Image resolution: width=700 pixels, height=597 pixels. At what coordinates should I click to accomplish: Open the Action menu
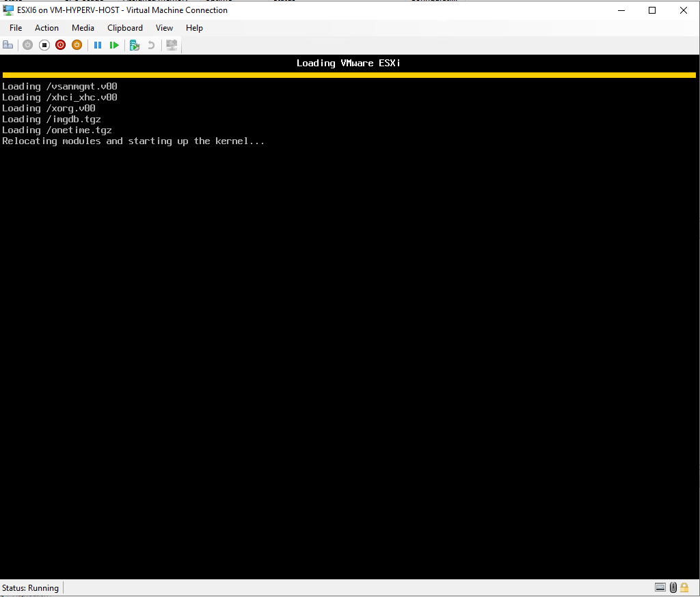point(47,27)
